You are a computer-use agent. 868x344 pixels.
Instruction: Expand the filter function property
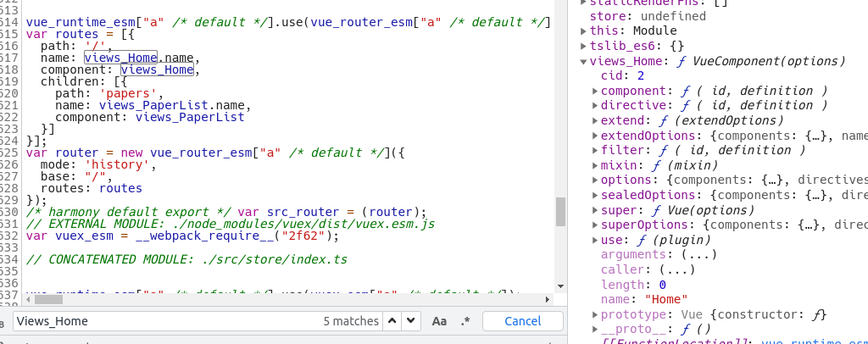(x=595, y=151)
